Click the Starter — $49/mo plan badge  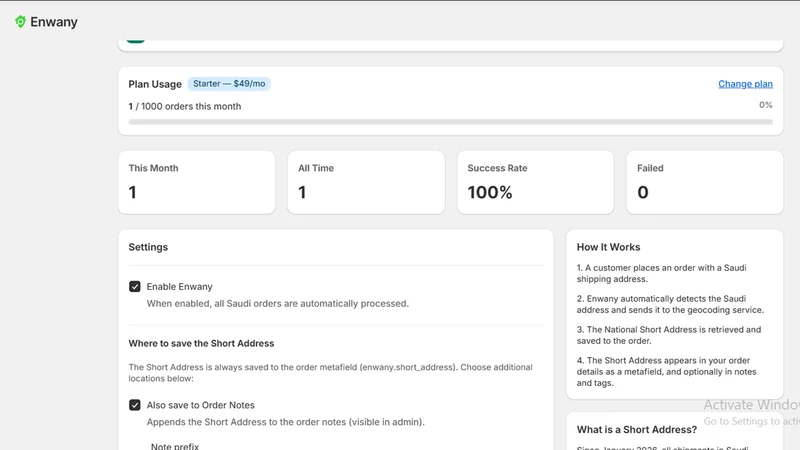pos(229,84)
